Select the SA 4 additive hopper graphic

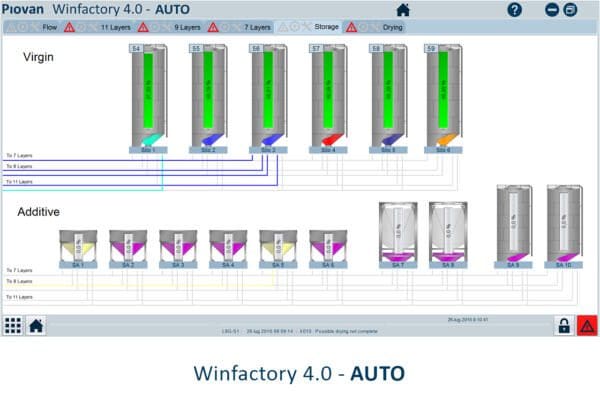pyautogui.click(x=228, y=245)
